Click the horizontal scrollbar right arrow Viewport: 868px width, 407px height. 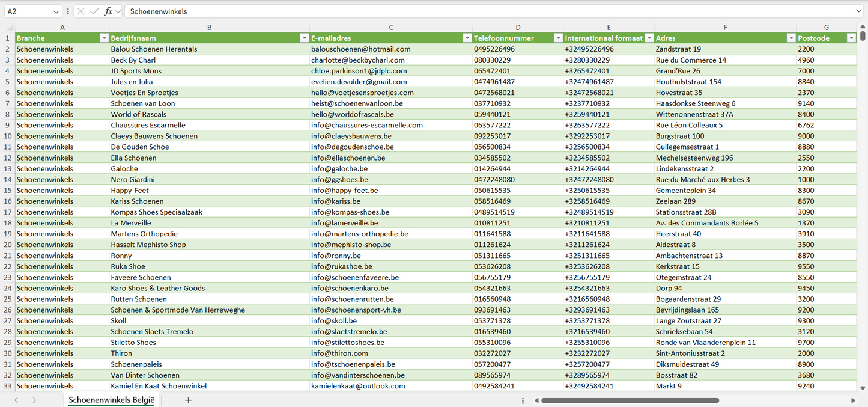pyautogui.click(x=853, y=400)
